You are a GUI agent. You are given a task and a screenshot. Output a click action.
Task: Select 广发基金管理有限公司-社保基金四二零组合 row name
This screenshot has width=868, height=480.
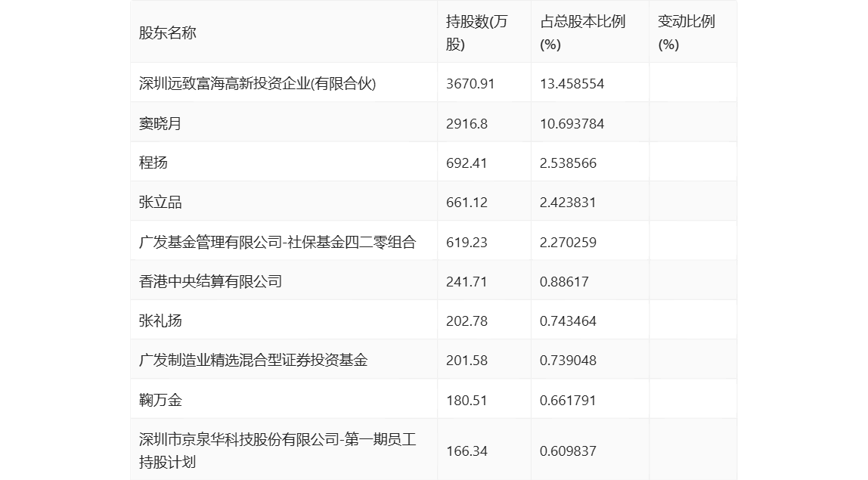pyautogui.click(x=277, y=242)
